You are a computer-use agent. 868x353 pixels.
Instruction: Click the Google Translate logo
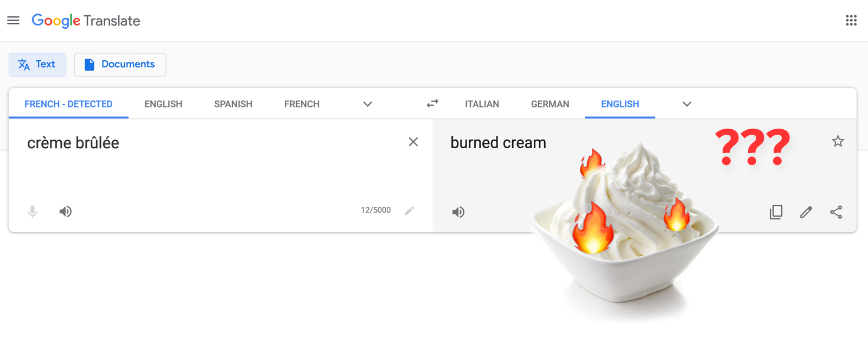(86, 21)
